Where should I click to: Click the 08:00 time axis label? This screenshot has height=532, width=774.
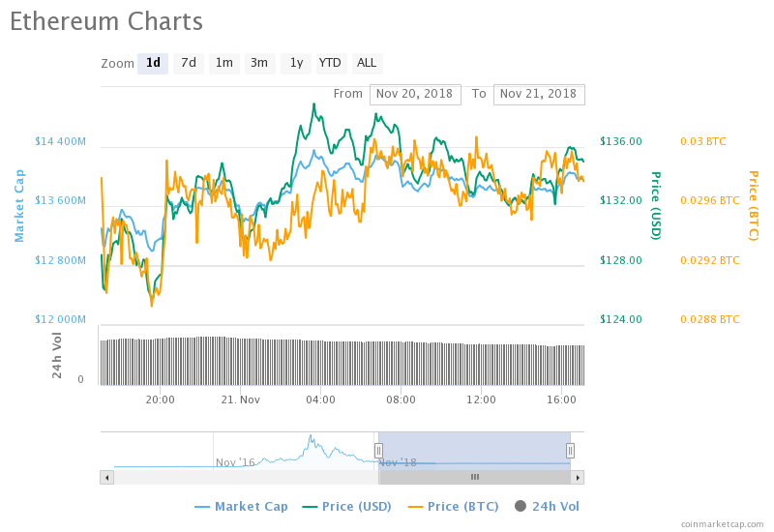[x=401, y=399]
